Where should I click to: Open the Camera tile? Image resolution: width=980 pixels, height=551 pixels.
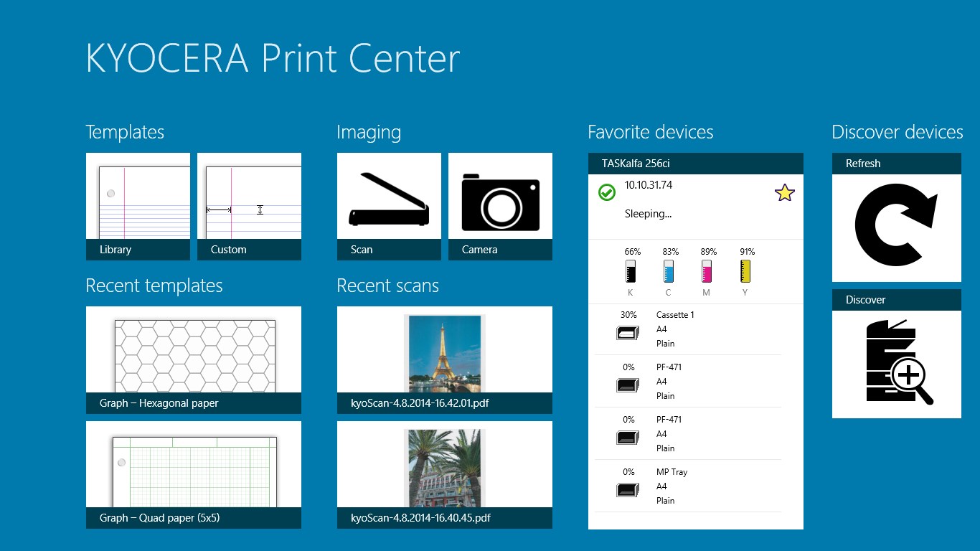pos(500,207)
